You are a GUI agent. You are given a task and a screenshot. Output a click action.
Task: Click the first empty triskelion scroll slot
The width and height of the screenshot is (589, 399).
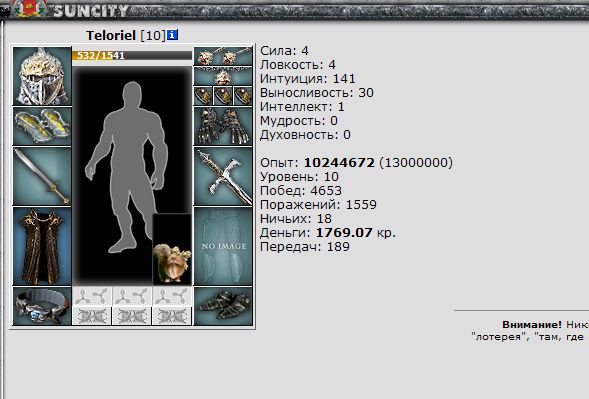92,296
